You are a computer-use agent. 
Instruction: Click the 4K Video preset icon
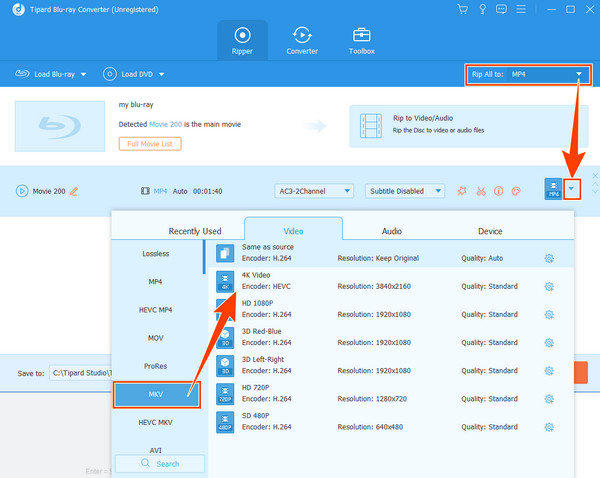(x=225, y=281)
